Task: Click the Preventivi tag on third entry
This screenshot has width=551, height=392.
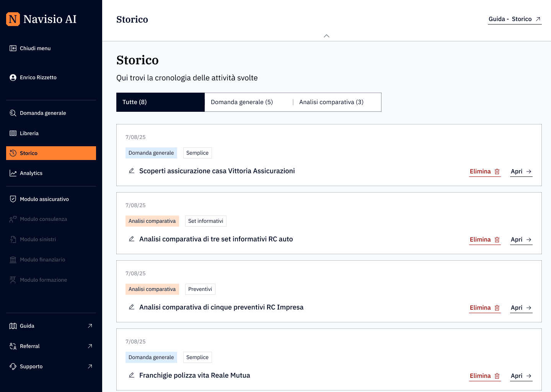Action: [200, 289]
